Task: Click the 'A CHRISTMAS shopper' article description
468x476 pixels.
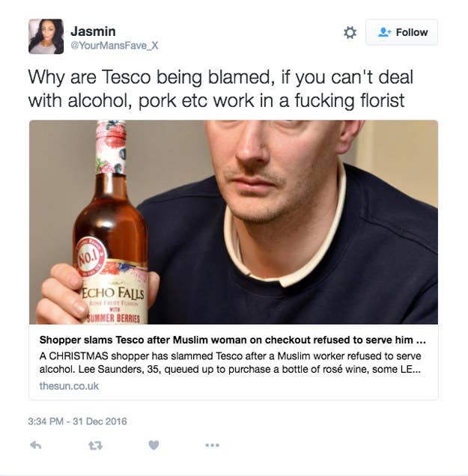Action: point(230,362)
